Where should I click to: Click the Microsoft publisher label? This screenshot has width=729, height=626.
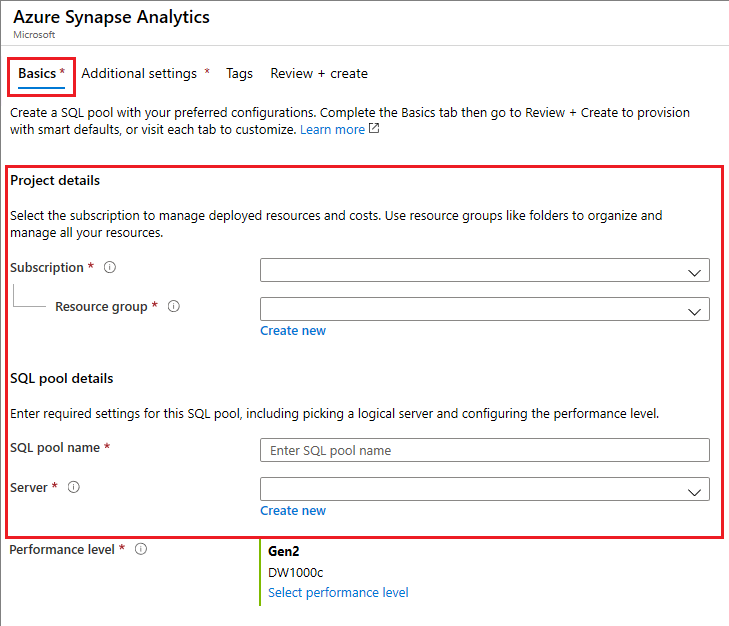(34, 35)
